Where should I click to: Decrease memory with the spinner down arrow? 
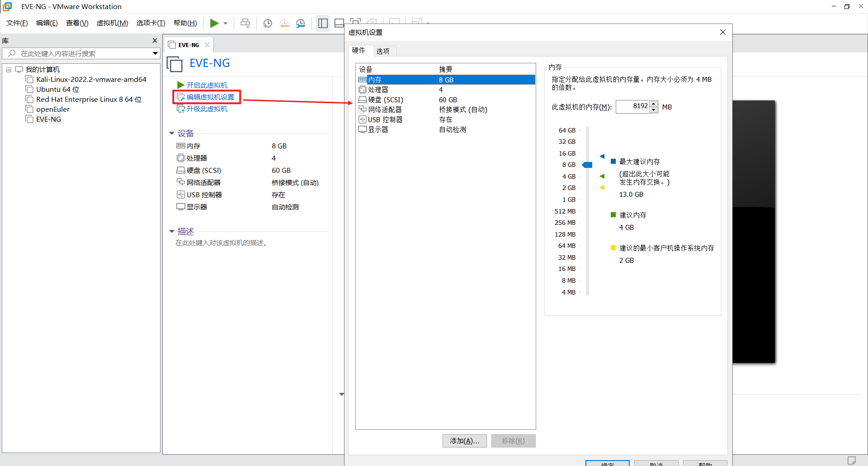(654, 110)
